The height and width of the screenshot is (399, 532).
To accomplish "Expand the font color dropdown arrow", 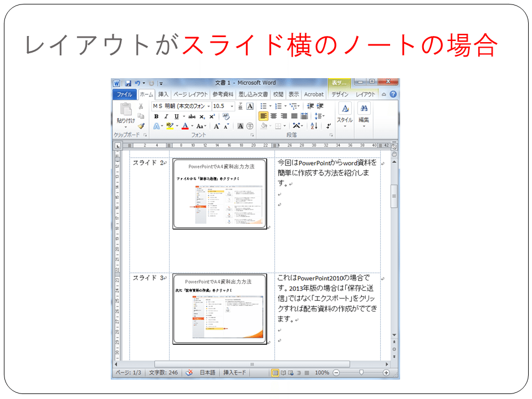I will [x=192, y=126].
